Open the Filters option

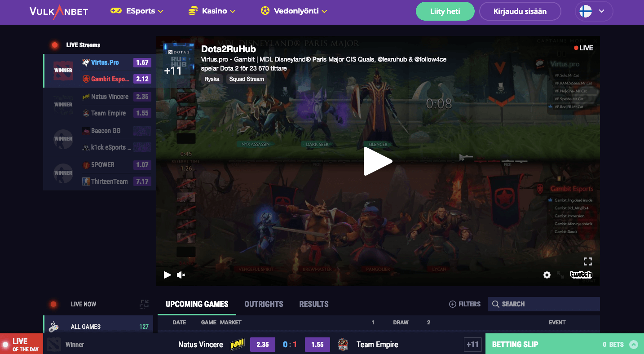465,304
